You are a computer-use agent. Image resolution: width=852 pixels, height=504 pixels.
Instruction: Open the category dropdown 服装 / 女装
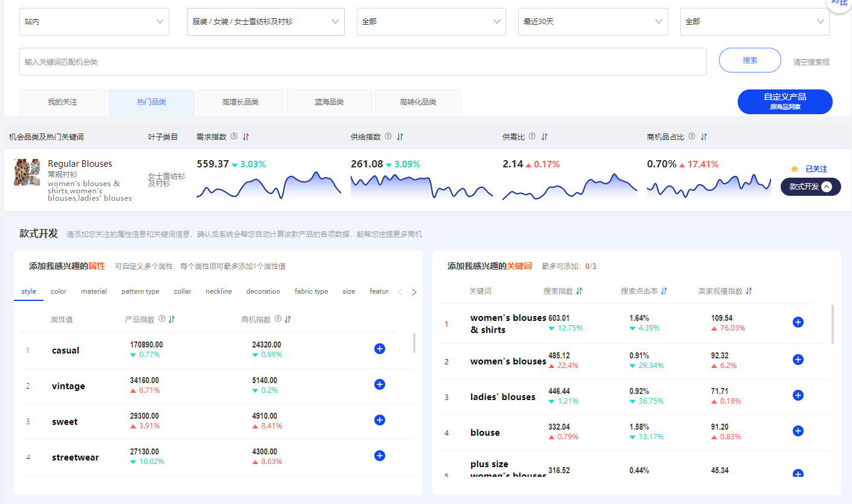tap(265, 22)
